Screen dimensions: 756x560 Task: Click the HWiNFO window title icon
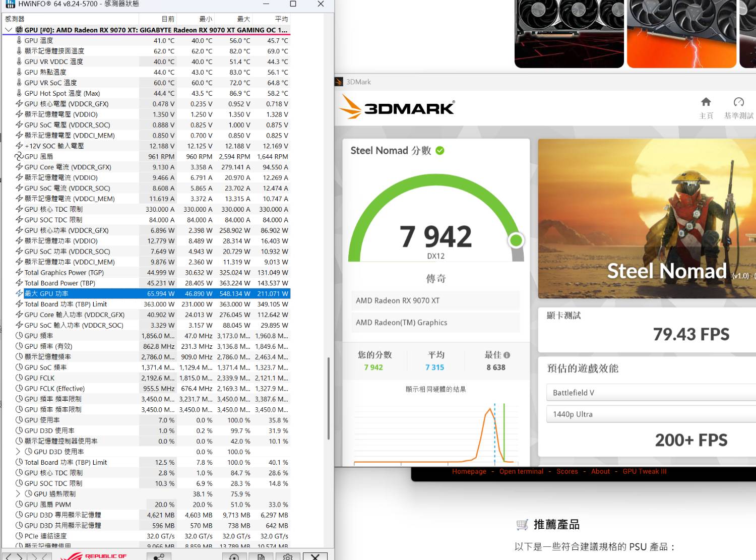coord(10,4)
